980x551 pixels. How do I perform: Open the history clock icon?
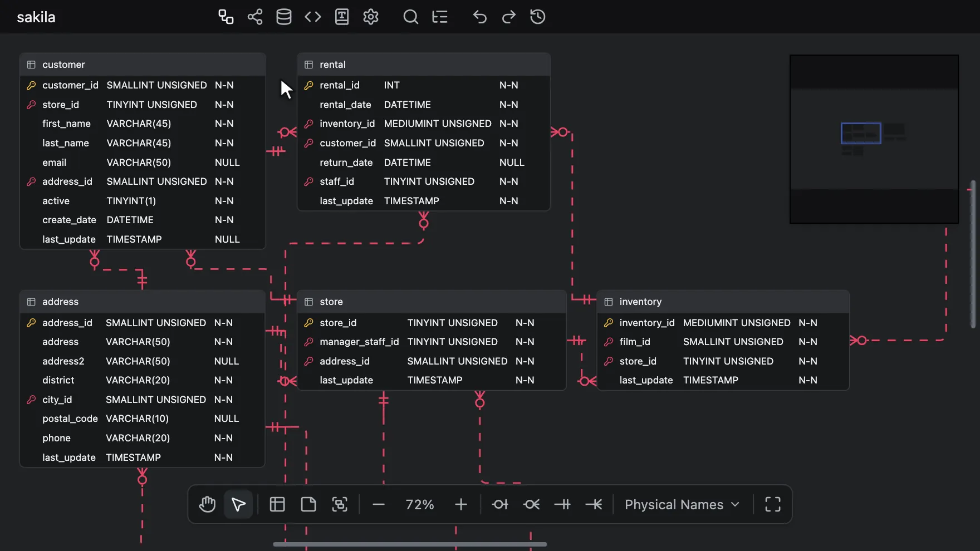[x=538, y=17]
